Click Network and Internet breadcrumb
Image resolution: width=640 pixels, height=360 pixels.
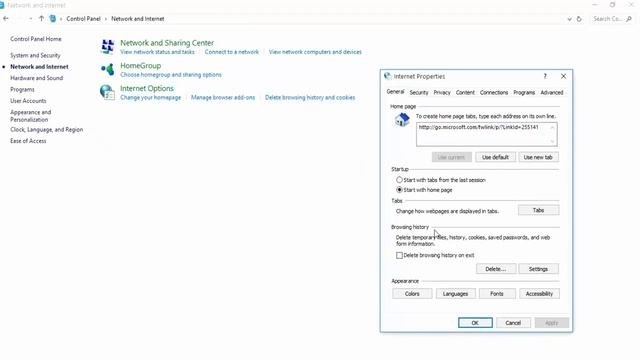[138, 19]
